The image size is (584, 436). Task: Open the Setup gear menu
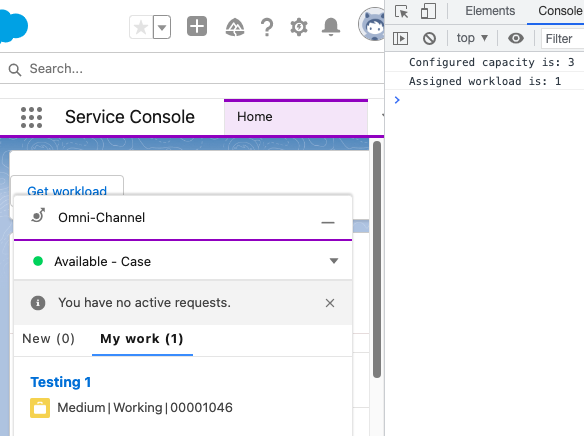point(299,27)
